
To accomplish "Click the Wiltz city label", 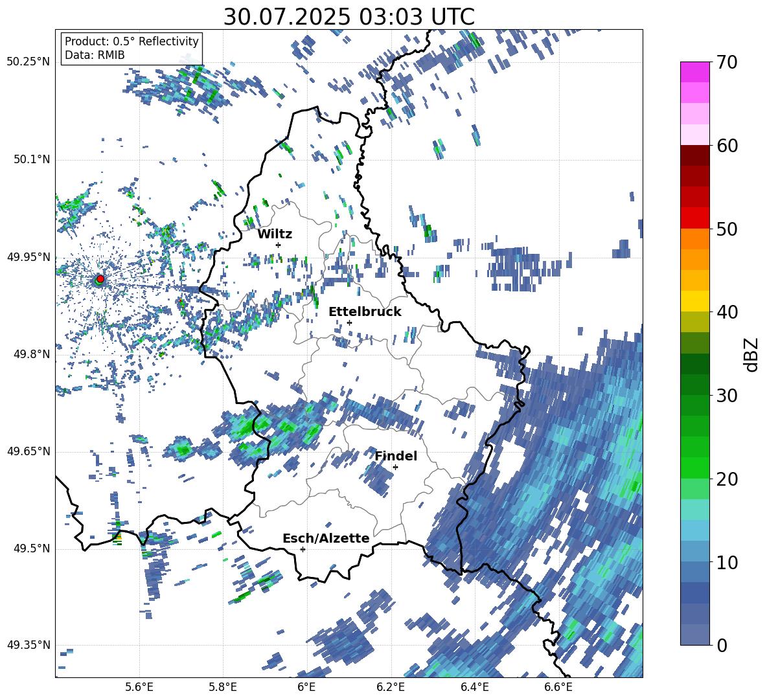I will (275, 234).
